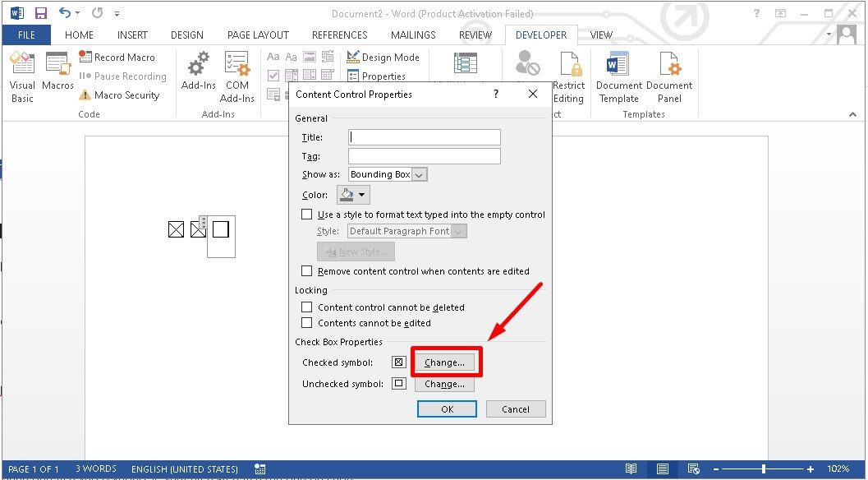Open COM Add-Ins
This screenshot has height=480, width=868.
coord(237,76)
